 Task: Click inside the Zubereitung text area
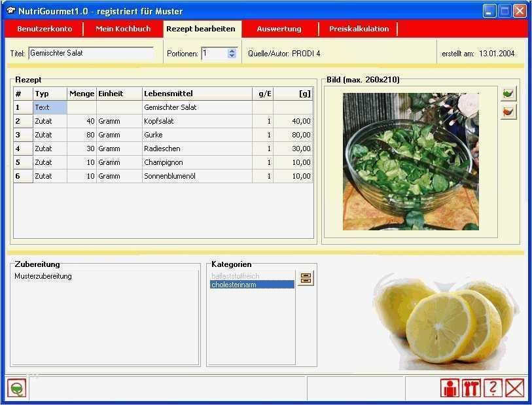[105, 318]
